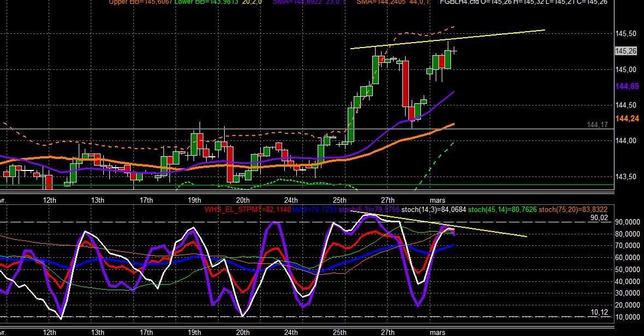The image size is (644, 336).
Task: Select 80,0000 on the stochastic axis
Action: tap(627, 234)
